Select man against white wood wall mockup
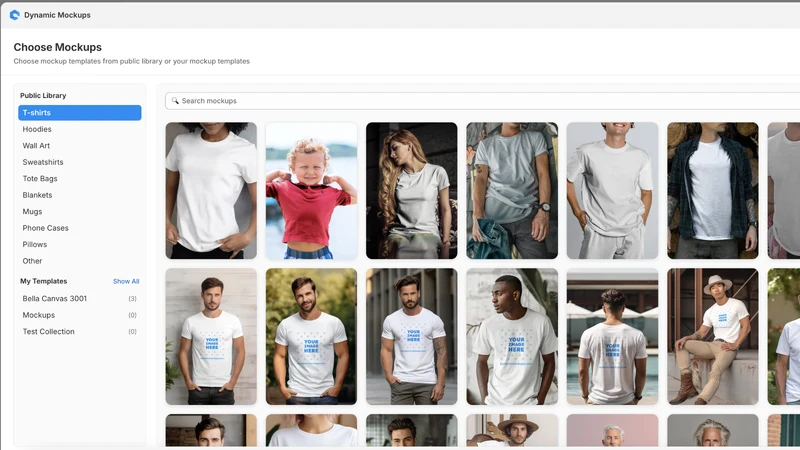The height and width of the screenshot is (450, 800). pyautogui.click(x=211, y=337)
